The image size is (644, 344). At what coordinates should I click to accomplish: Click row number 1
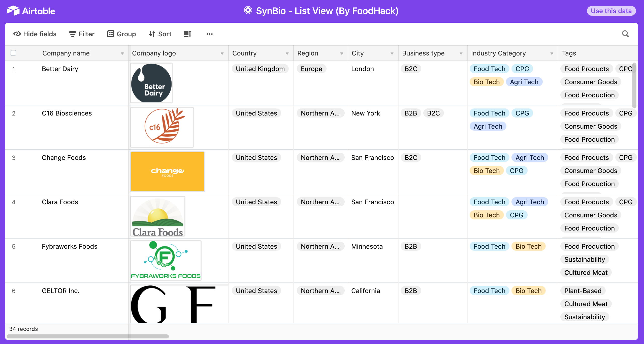point(14,69)
